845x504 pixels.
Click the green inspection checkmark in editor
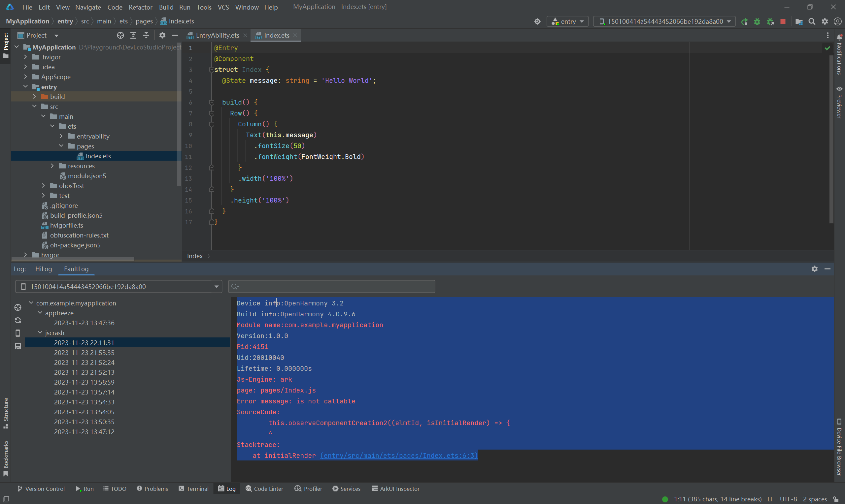click(827, 48)
